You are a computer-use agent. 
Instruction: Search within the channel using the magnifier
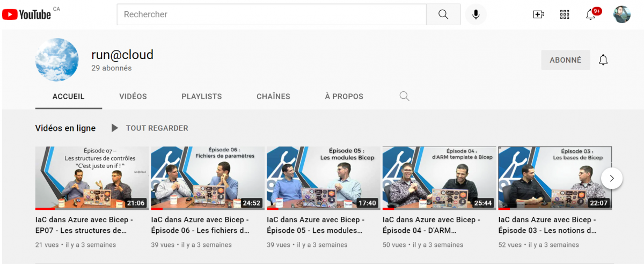pyautogui.click(x=405, y=96)
